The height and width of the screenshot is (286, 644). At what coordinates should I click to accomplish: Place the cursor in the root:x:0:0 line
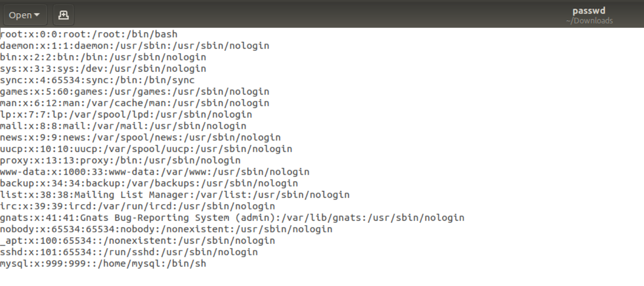[89, 34]
